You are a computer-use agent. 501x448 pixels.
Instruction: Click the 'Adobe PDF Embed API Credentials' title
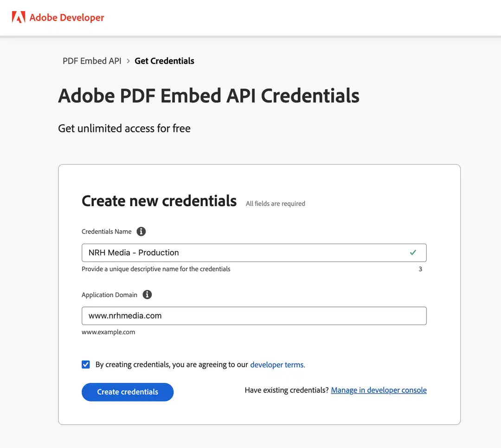pos(209,96)
